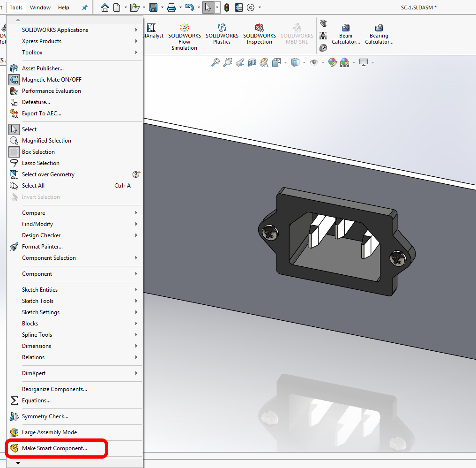
Task: Open dropdown arrow next to Save icon
Action: (162, 8)
